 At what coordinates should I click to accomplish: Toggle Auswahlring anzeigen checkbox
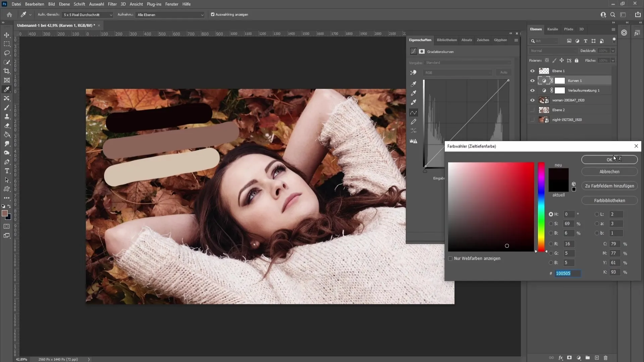(x=213, y=14)
